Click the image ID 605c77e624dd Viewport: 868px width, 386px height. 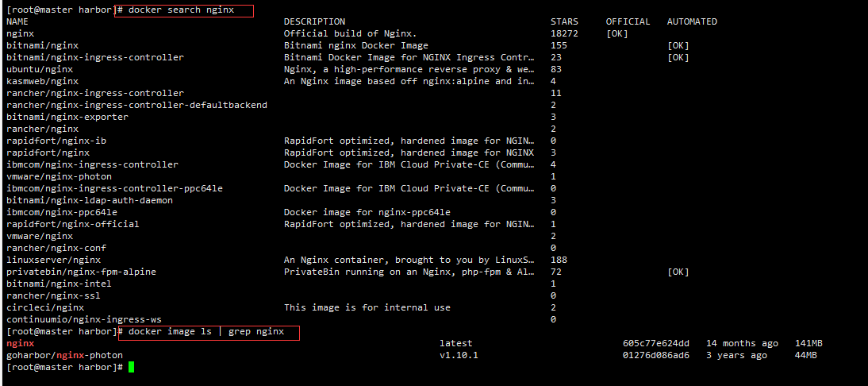coord(656,343)
